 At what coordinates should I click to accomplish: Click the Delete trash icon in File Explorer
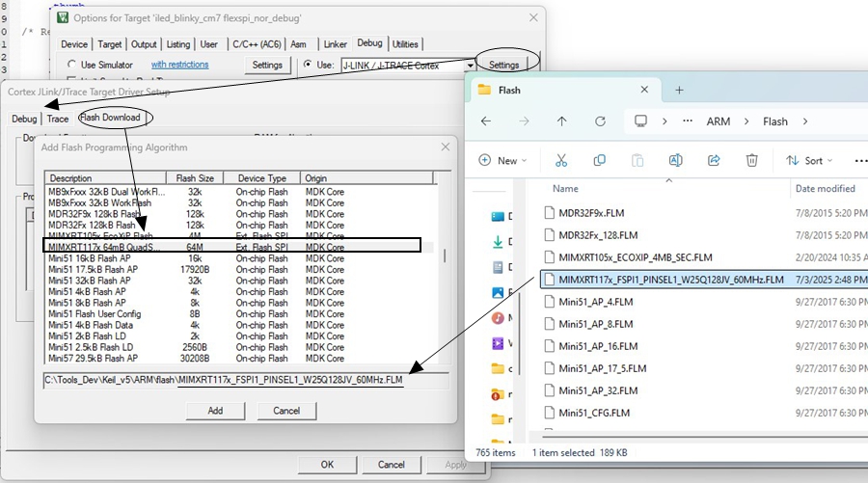tap(751, 160)
